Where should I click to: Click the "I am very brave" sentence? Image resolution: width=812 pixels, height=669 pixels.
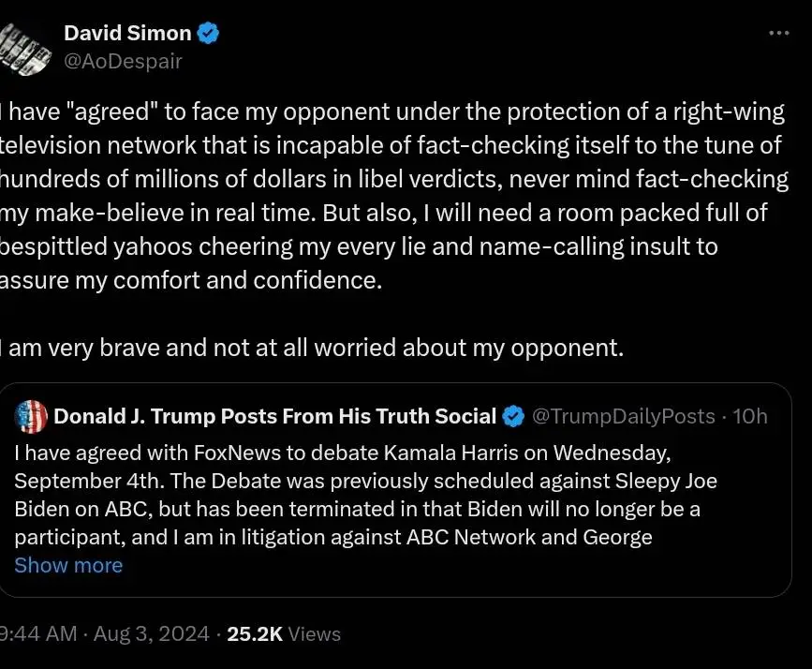pyautogui.click(x=312, y=349)
